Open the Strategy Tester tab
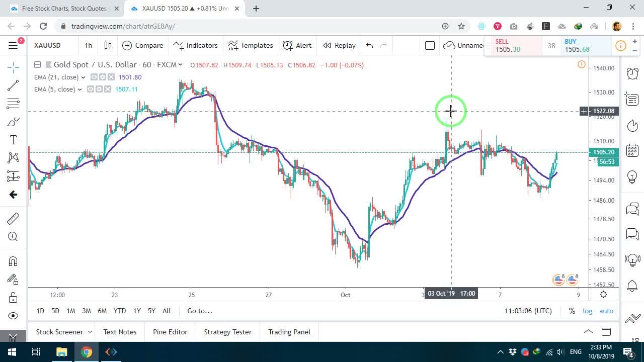This screenshot has width=644, height=362. 227,332
